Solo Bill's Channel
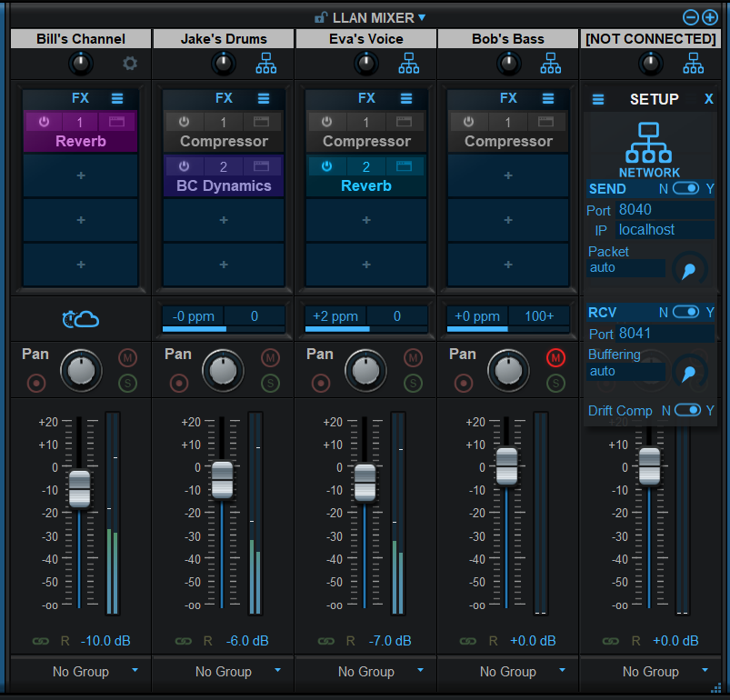730x700 pixels. [x=127, y=383]
